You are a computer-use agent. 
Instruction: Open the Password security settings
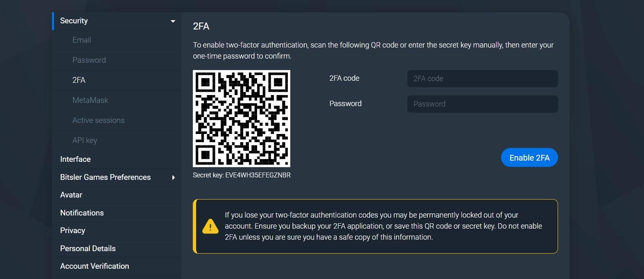89,60
